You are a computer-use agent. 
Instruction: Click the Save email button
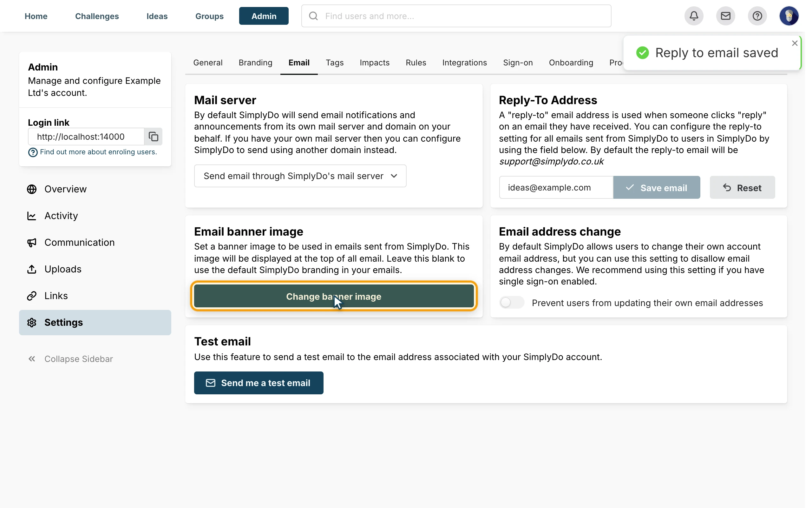click(657, 187)
